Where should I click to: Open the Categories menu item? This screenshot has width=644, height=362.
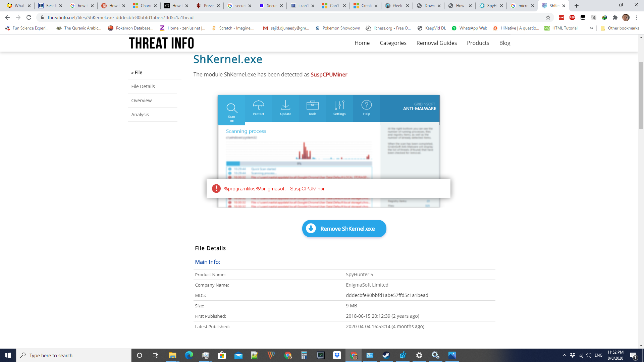[393, 43]
